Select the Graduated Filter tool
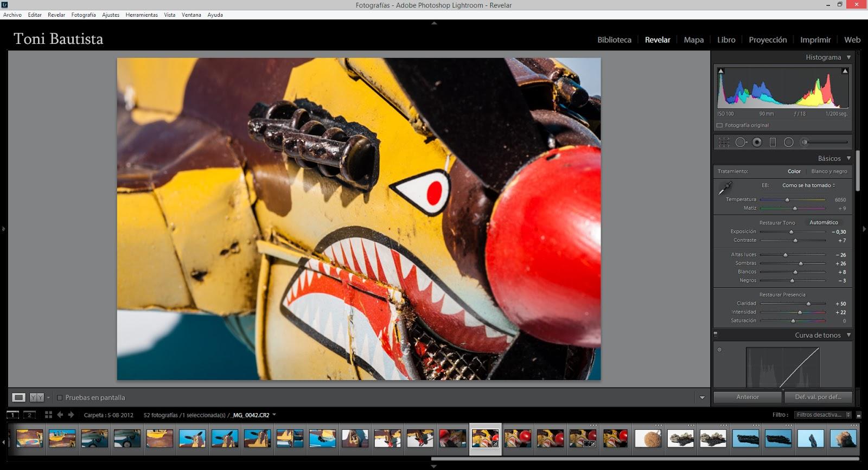This screenshot has height=470, width=868. click(x=773, y=142)
